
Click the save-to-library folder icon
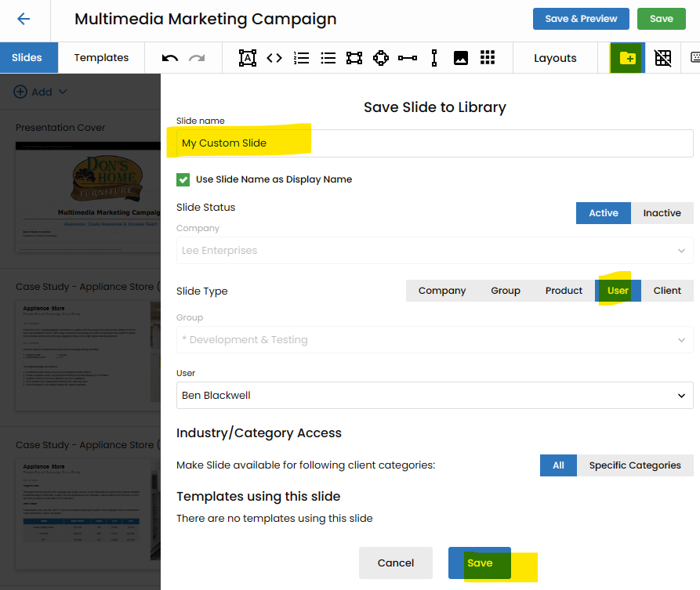[x=627, y=58]
